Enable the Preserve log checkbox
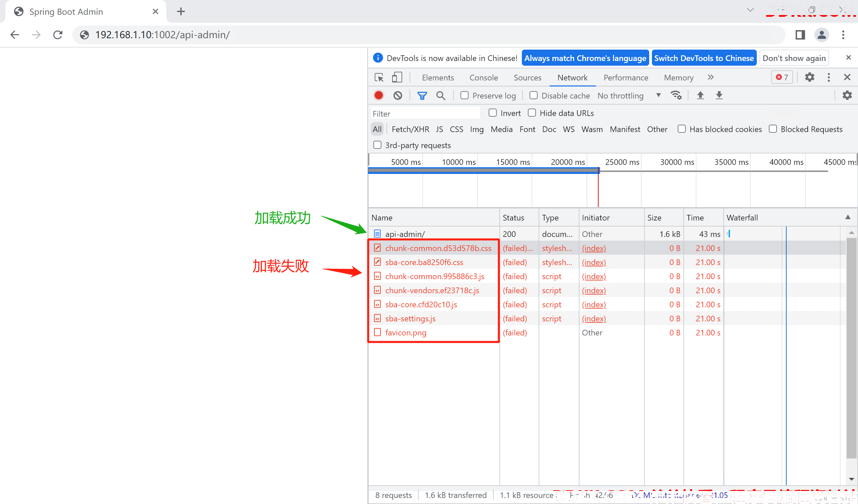The width and height of the screenshot is (858, 504). [465, 96]
